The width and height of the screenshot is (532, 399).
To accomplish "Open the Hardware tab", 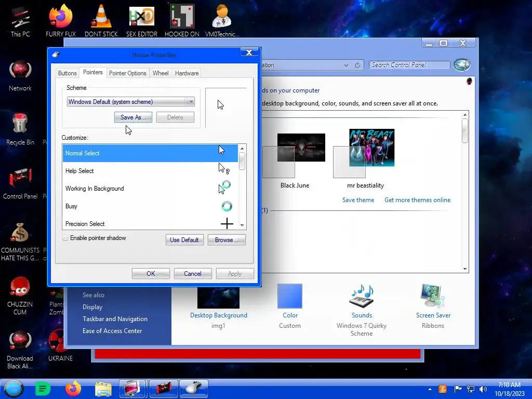I will [x=187, y=73].
